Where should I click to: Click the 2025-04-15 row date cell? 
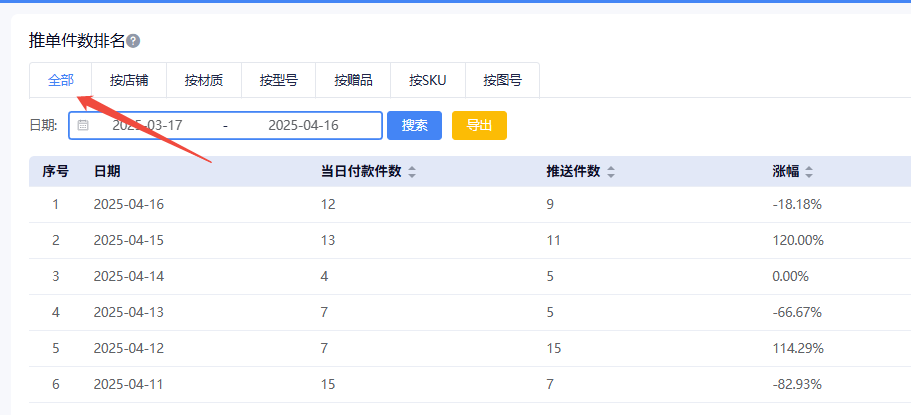(128, 241)
